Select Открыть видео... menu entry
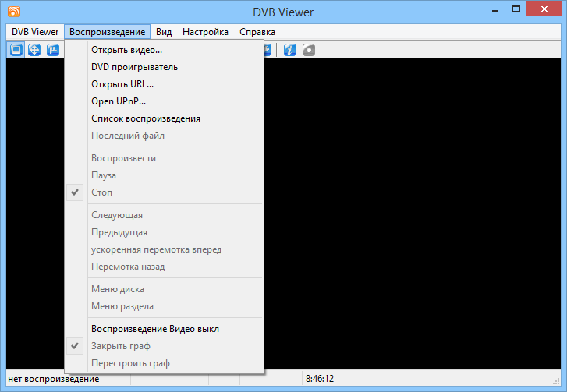Screen dimensions: 567x392 (x=164, y=50)
